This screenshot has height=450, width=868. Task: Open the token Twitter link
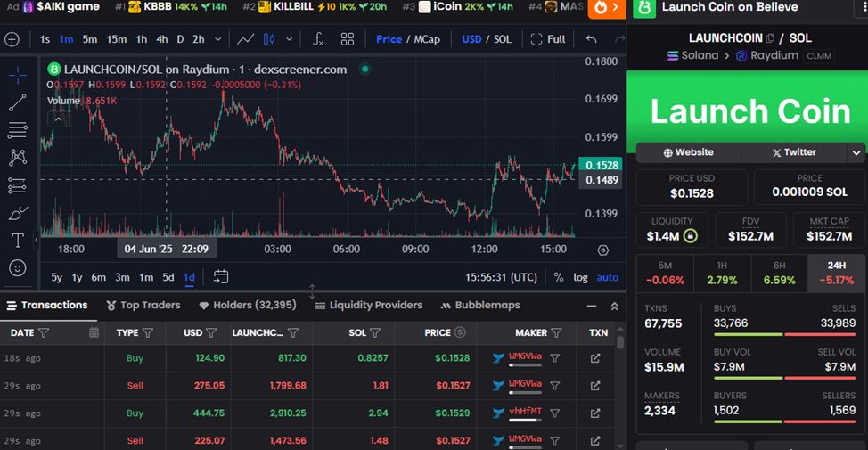(x=794, y=152)
